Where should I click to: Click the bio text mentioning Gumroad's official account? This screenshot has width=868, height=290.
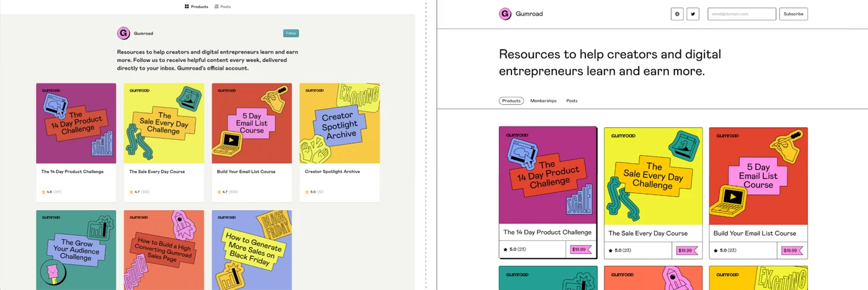[208, 60]
